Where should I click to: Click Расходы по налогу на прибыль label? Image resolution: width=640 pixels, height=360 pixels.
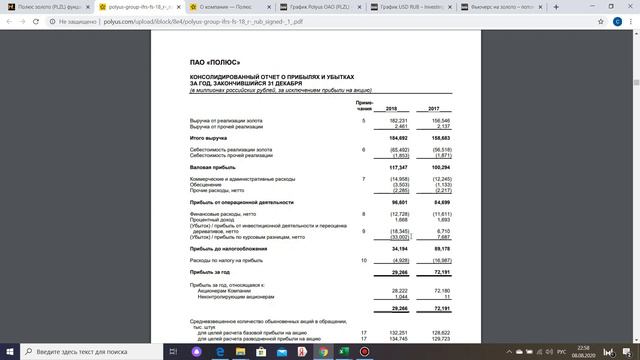tap(226, 260)
